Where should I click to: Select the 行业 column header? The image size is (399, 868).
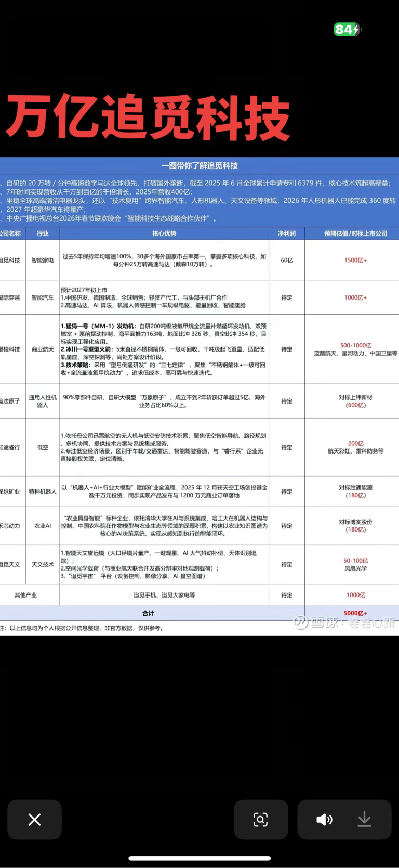click(x=43, y=234)
